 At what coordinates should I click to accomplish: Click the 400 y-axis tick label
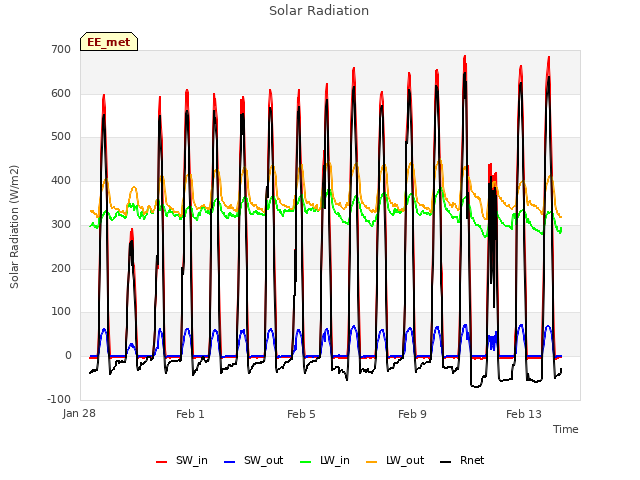(x=61, y=180)
